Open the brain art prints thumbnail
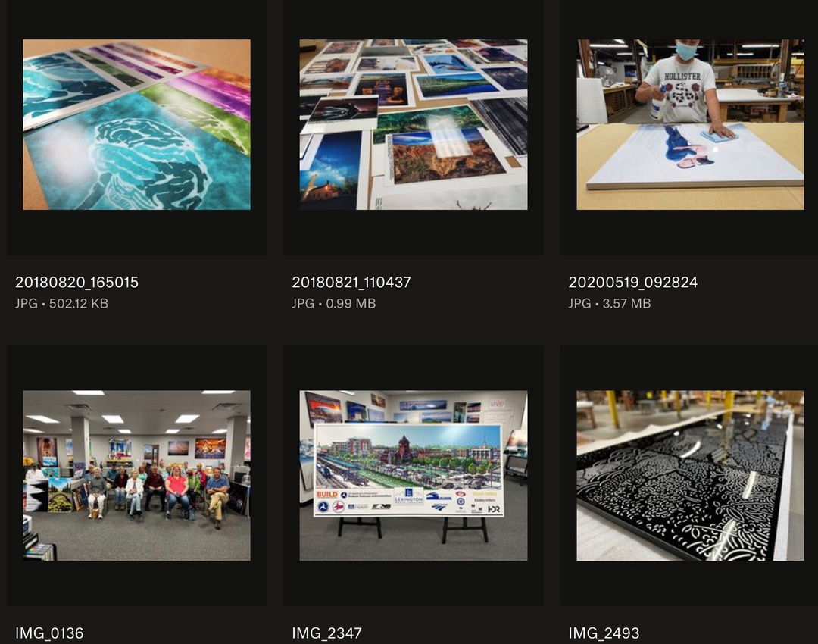Viewport: 818px width, 644px height. pyautogui.click(x=136, y=125)
